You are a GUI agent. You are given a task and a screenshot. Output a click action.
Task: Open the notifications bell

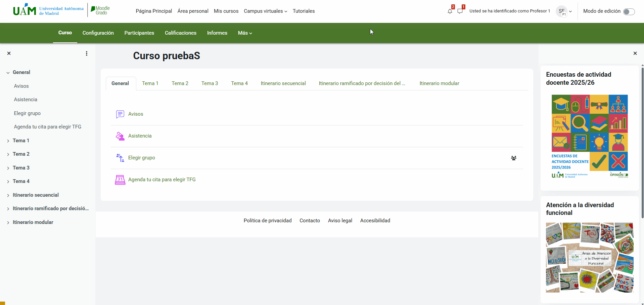tap(450, 11)
